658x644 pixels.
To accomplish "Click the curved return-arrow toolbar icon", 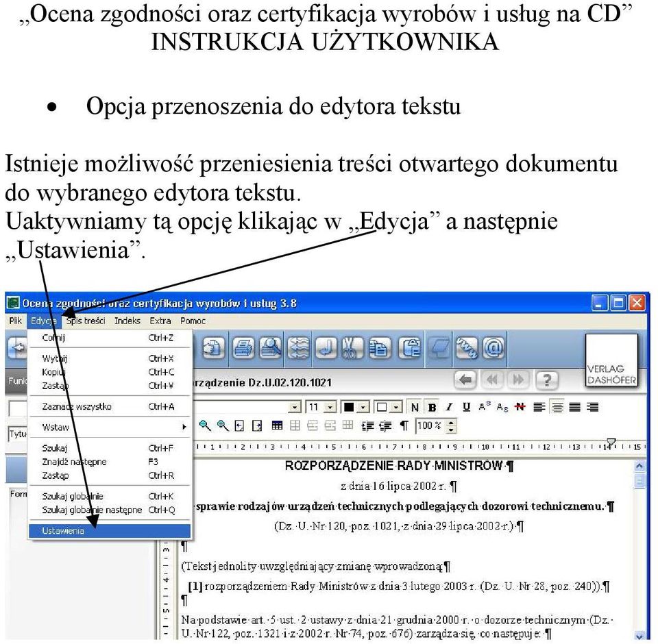I will coord(326,348).
